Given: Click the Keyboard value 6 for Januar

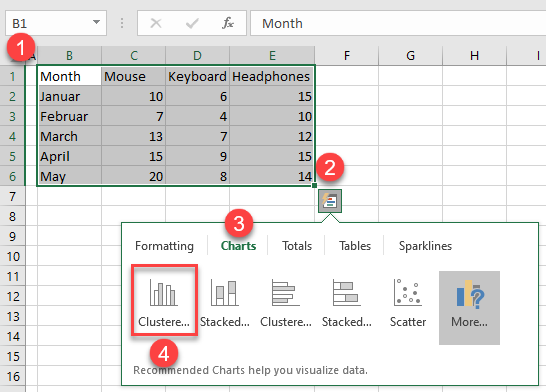Looking at the screenshot, I should (x=197, y=96).
